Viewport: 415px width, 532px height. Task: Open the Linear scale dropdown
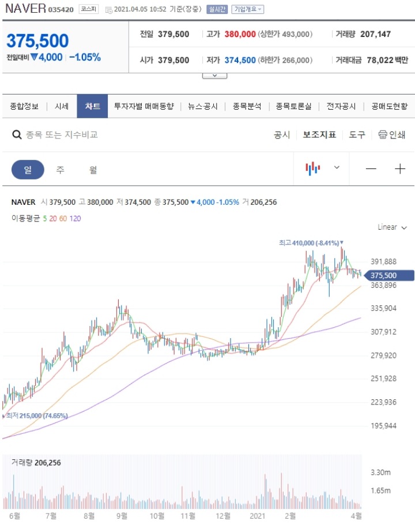[393, 227]
